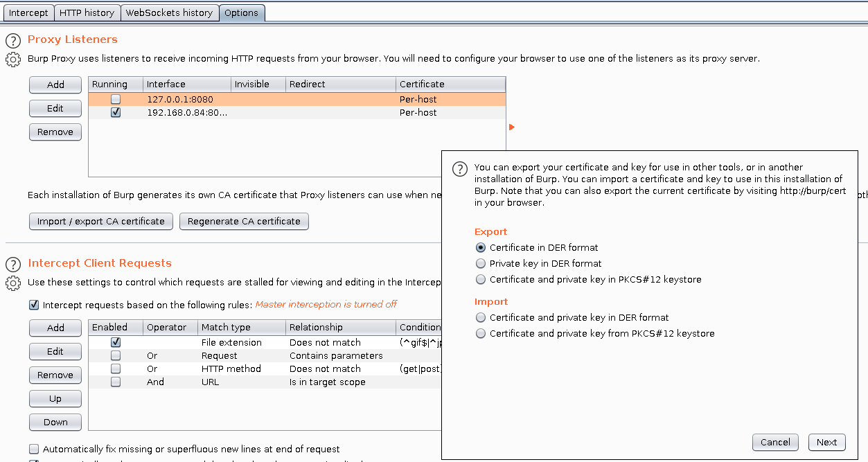This screenshot has width=868, height=462.
Task: Select HTTP method match type cell
Action: 242,368
